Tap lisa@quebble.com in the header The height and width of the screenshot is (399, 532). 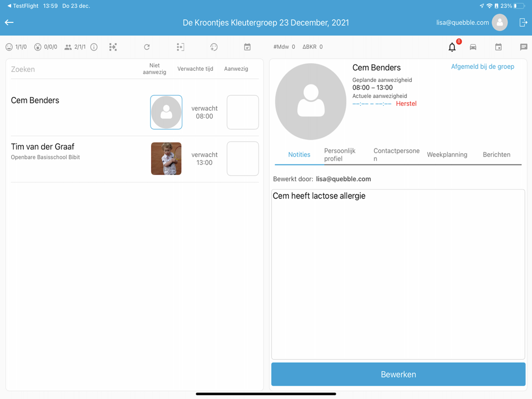tap(462, 22)
